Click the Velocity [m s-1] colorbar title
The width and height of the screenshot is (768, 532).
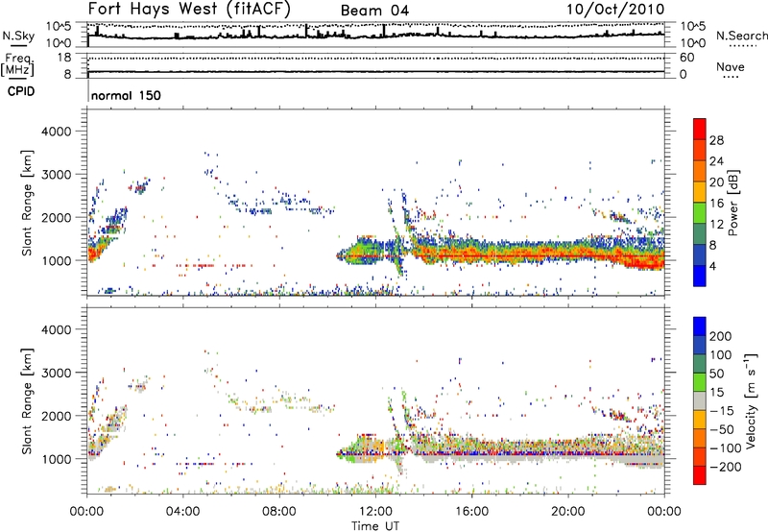(750, 400)
